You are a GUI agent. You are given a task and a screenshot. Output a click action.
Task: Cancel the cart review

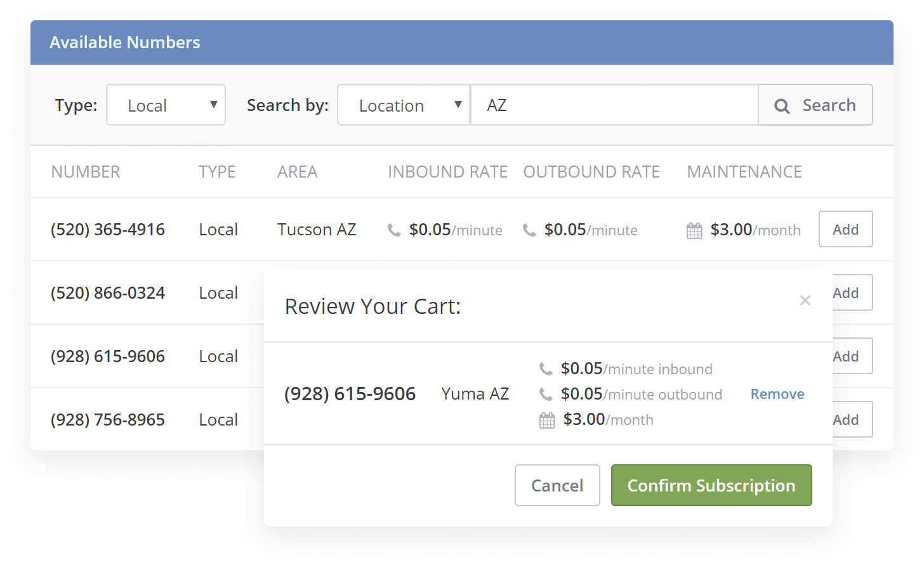coord(557,485)
